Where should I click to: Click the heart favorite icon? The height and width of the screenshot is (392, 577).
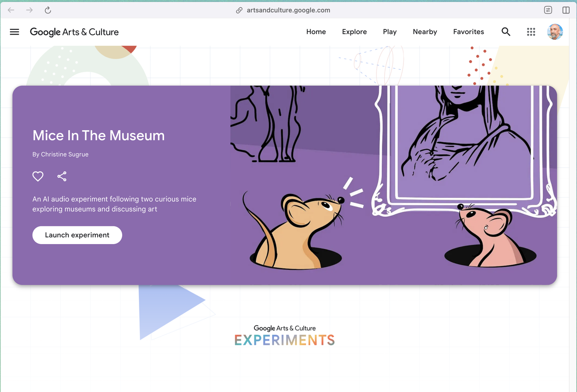[x=38, y=176]
